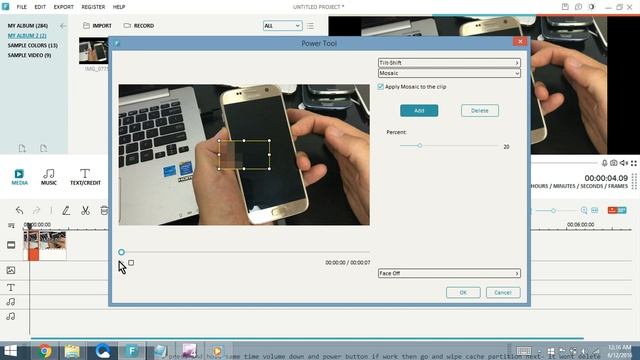This screenshot has width=640, height=360.
Task: Open the EDIT menu
Action: point(40,7)
